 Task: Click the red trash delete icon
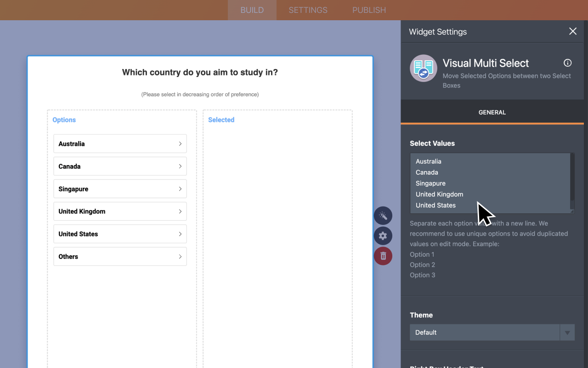pos(383,256)
